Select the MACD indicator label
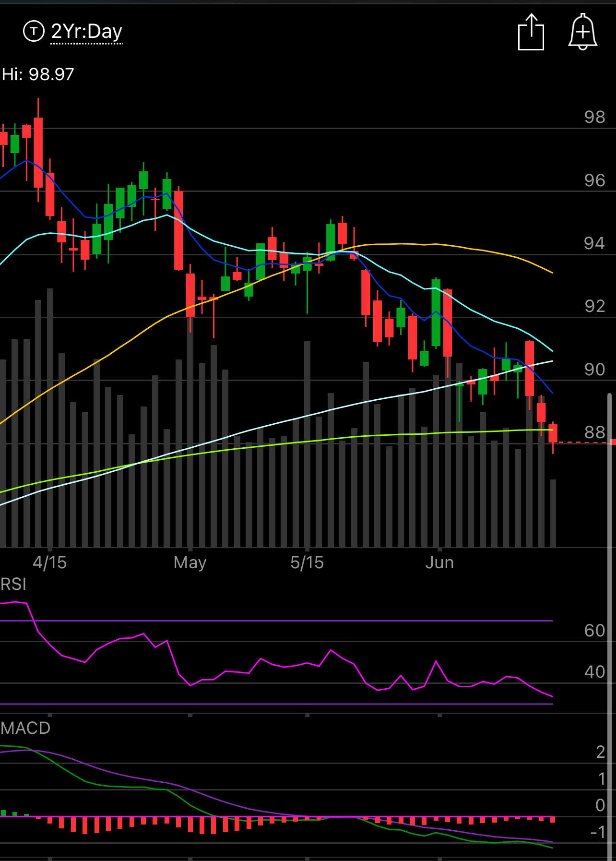Viewport: 616px width, 861px height. click(25, 728)
